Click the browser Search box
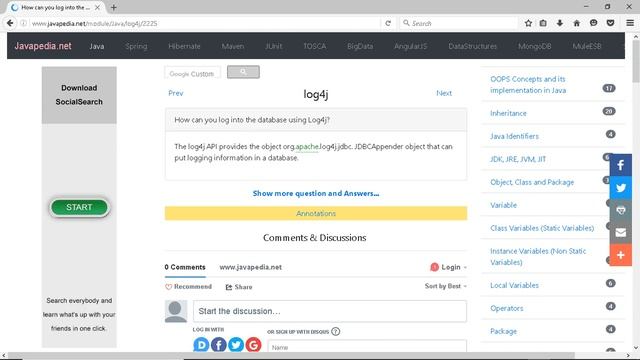Viewport: 640px width, 360px height. [x=459, y=23]
